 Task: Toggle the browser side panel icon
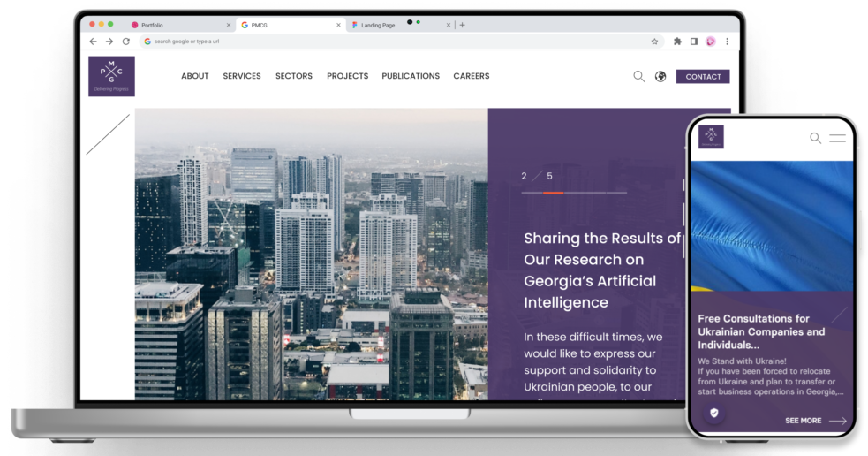pos(694,42)
